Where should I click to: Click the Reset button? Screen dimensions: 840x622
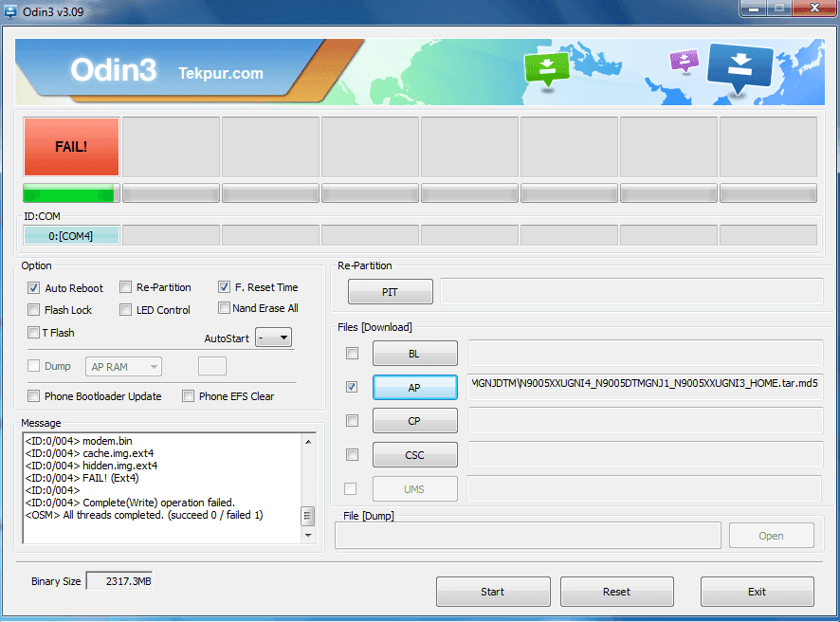click(x=616, y=592)
